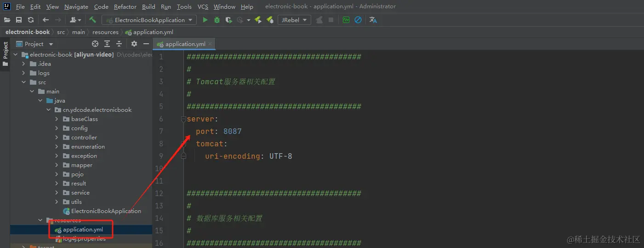Run with coverage shield icon
Screen dimensions: 644x248
point(228,20)
